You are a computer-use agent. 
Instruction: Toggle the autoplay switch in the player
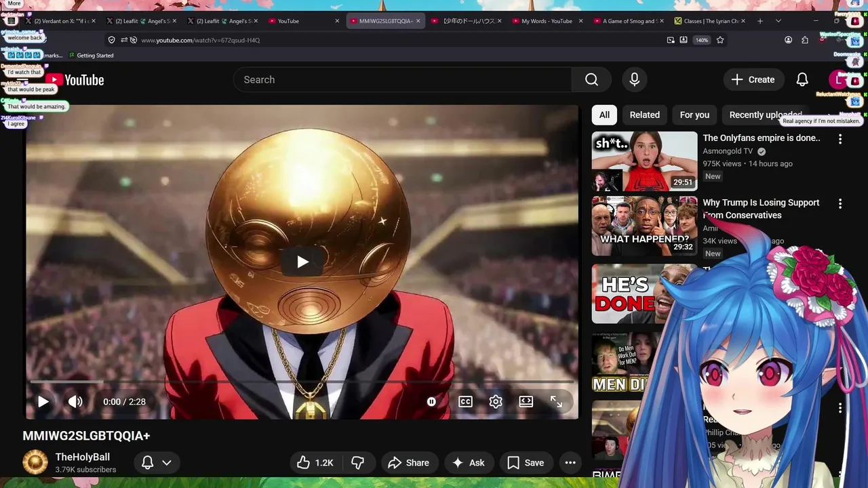tap(431, 402)
